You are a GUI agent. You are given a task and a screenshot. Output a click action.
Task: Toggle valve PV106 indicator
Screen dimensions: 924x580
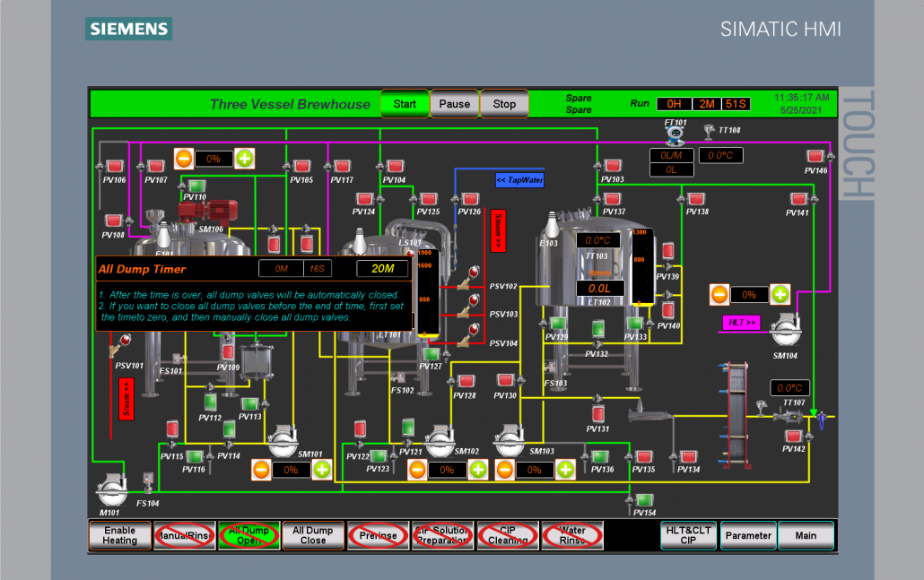click(x=114, y=166)
